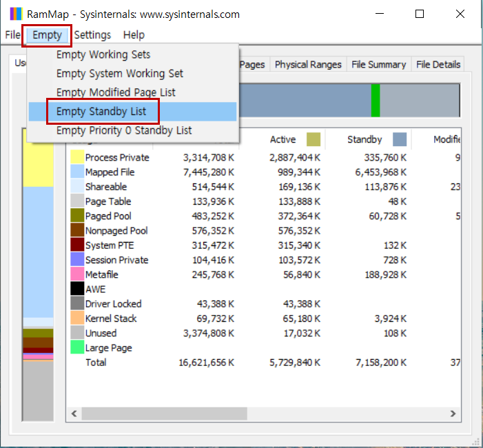The image size is (483, 448).
Task: Switch to the File Summary tab
Action: 378,64
